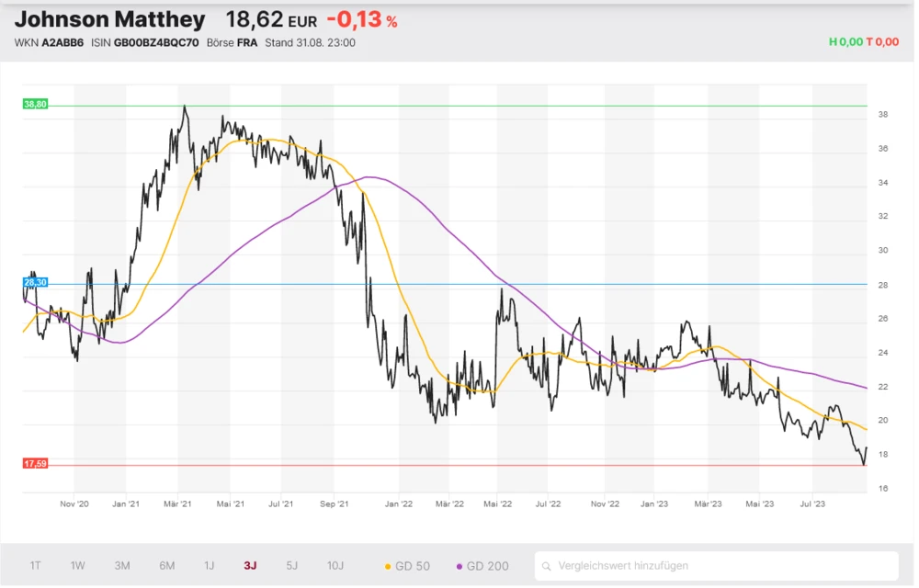
Task: Click the active 3J range tab
Action: click(250, 566)
